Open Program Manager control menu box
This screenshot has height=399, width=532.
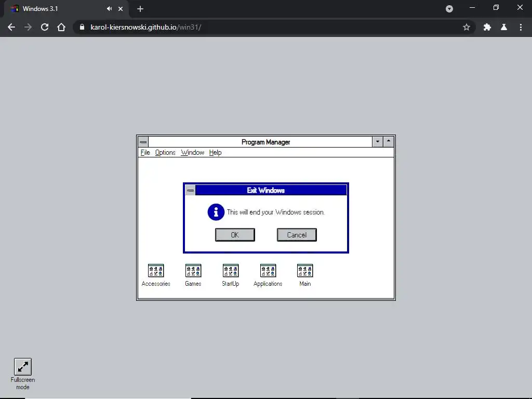pos(143,142)
